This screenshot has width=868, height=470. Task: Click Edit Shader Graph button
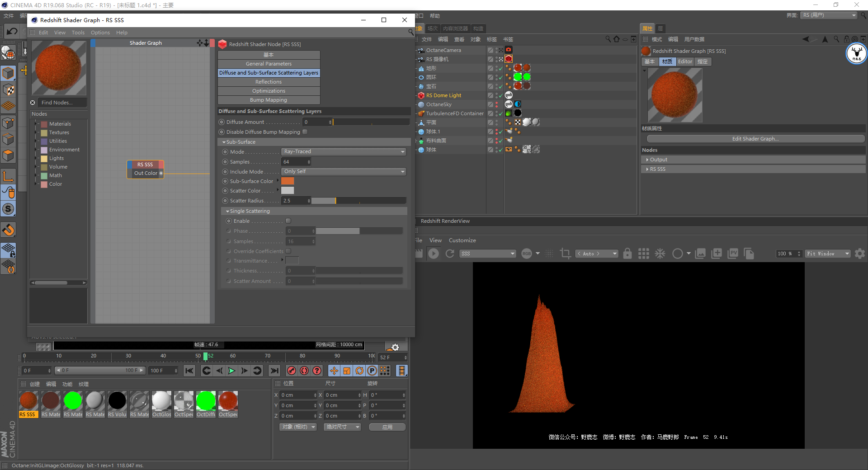tap(755, 139)
